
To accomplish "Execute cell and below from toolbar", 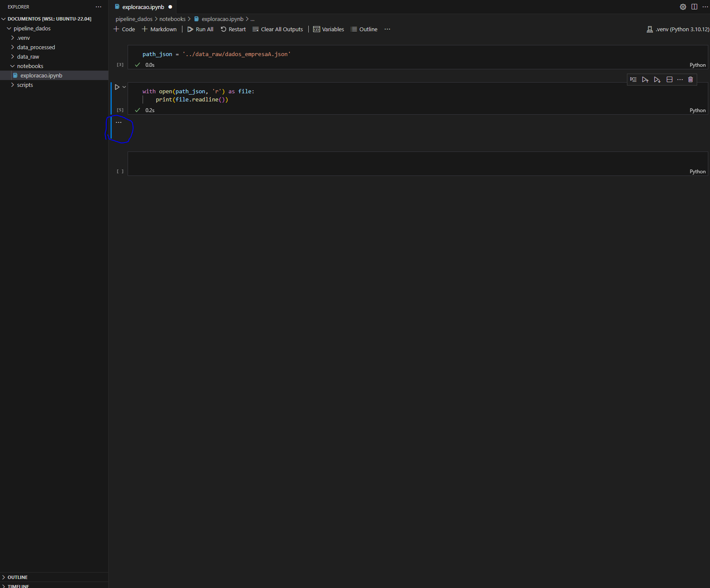I will pos(657,80).
